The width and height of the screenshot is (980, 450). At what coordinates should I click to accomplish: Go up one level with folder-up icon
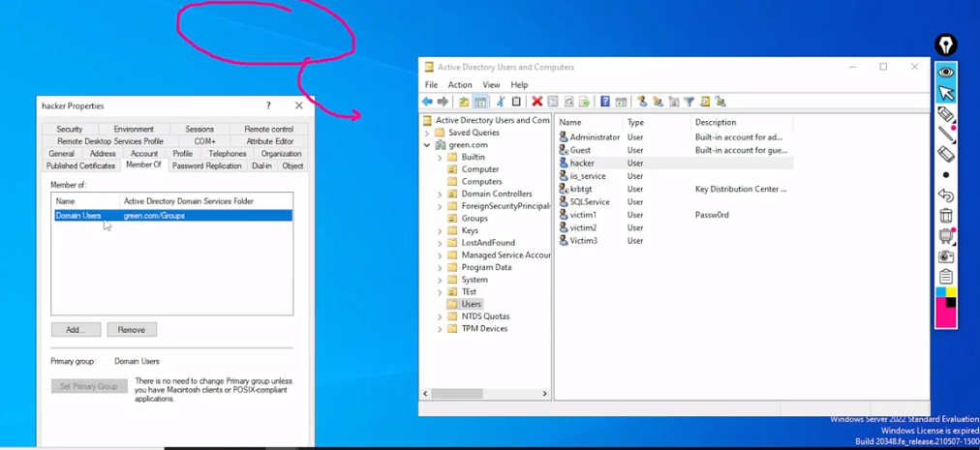[464, 102]
